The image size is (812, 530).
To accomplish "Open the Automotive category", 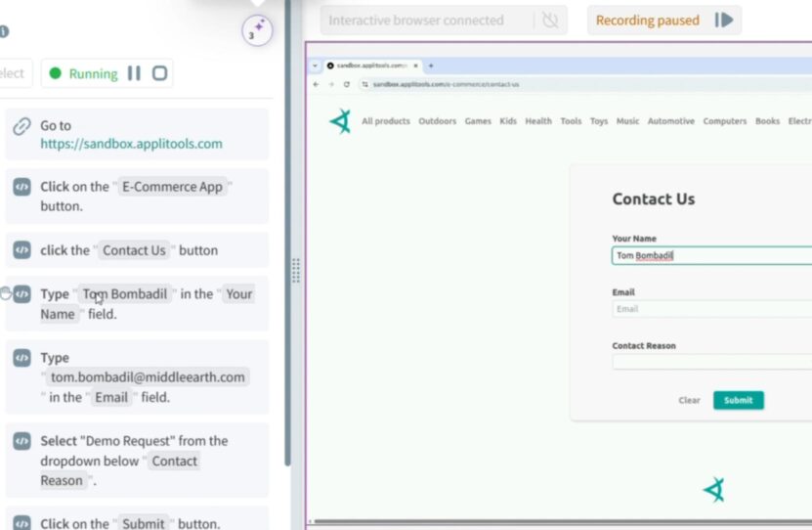I will pyautogui.click(x=671, y=120).
